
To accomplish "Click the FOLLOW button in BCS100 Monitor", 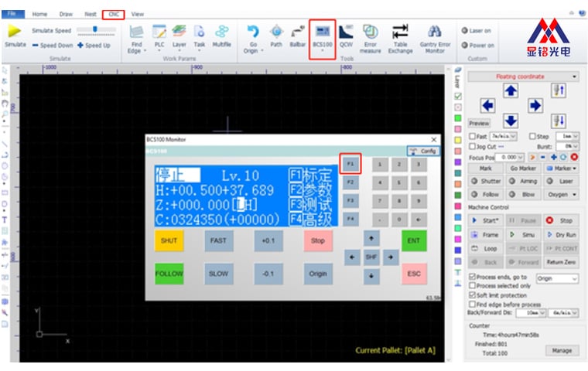I will [x=169, y=274].
